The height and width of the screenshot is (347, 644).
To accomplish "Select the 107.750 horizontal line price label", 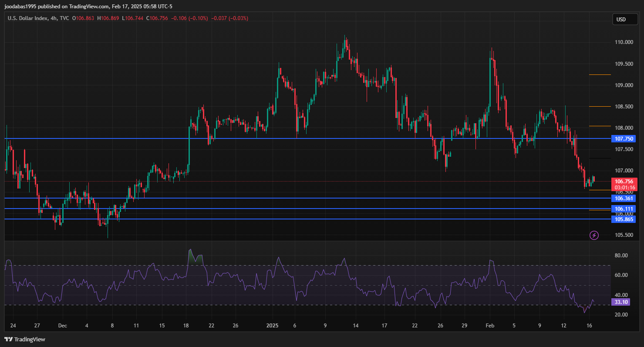I will tap(624, 139).
